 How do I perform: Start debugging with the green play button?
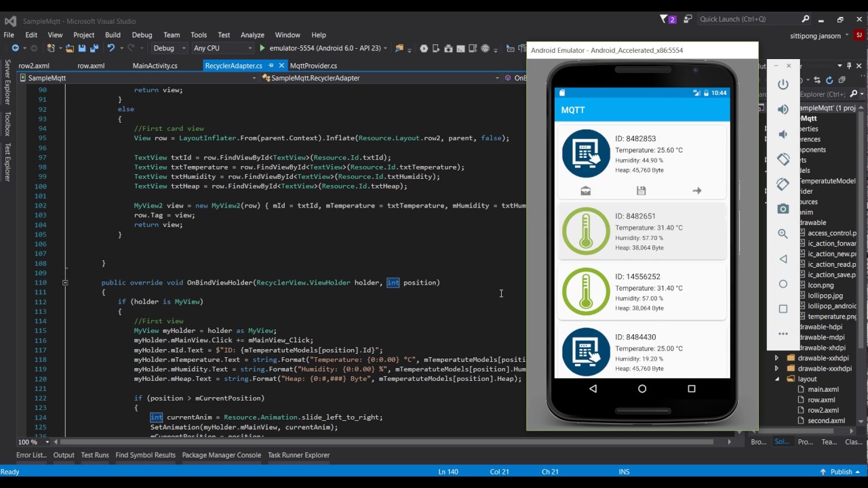coord(262,48)
